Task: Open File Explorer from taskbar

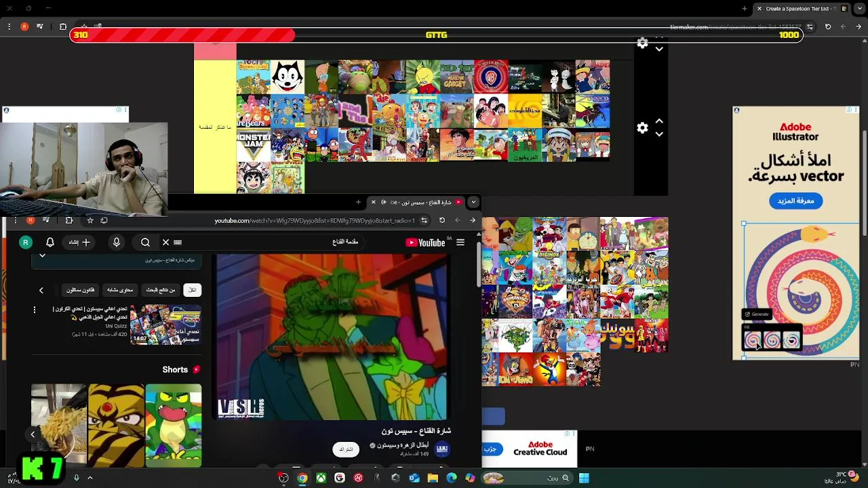Action: coord(433,478)
